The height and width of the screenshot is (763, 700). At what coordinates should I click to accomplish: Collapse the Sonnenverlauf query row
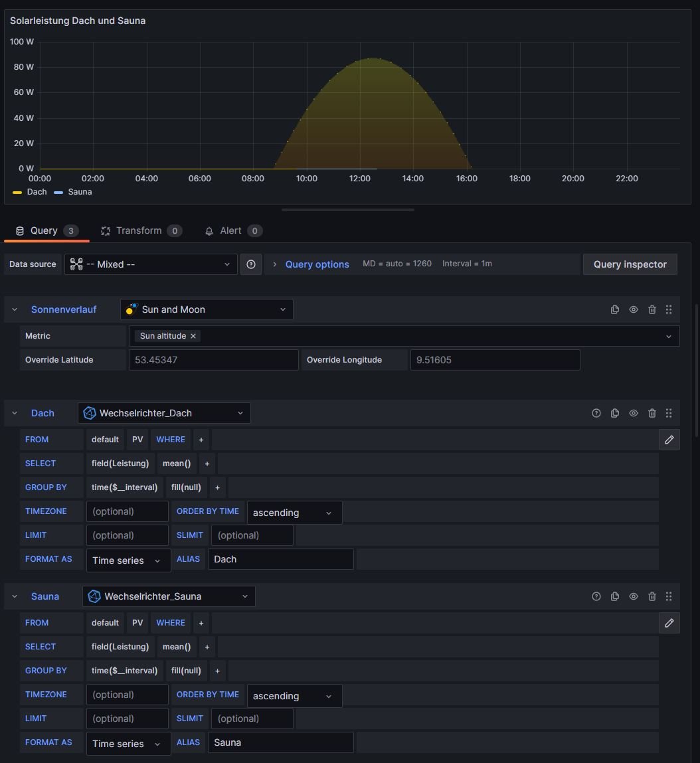click(x=15, y=309)
